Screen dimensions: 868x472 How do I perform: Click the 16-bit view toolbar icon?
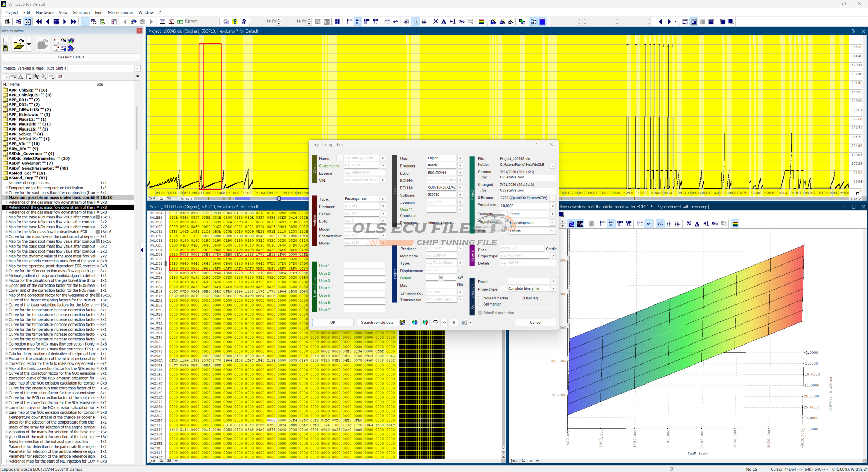[357, 22]
